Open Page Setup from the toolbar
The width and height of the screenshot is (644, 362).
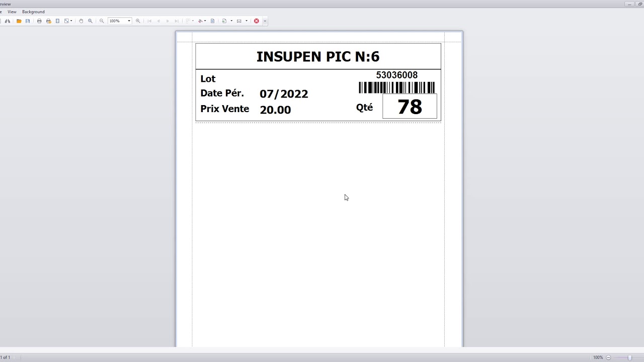[x=57, y=21]
